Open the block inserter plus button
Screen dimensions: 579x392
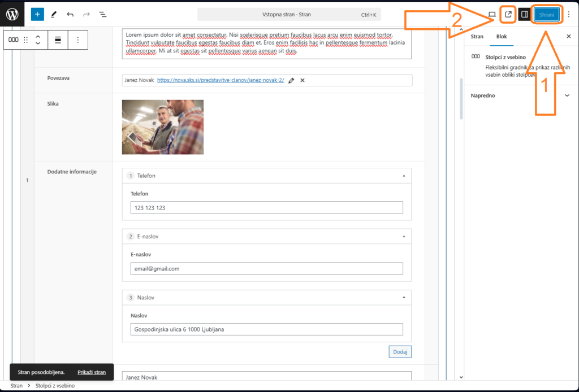(x=37, y=14)
